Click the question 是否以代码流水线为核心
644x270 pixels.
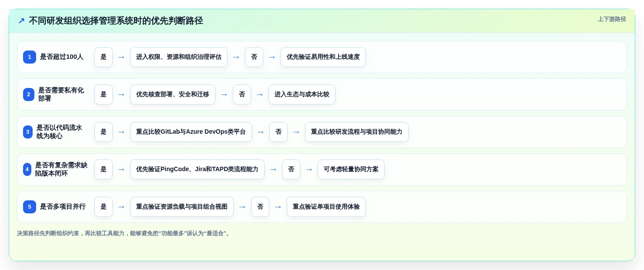click(x=60, y=132)
